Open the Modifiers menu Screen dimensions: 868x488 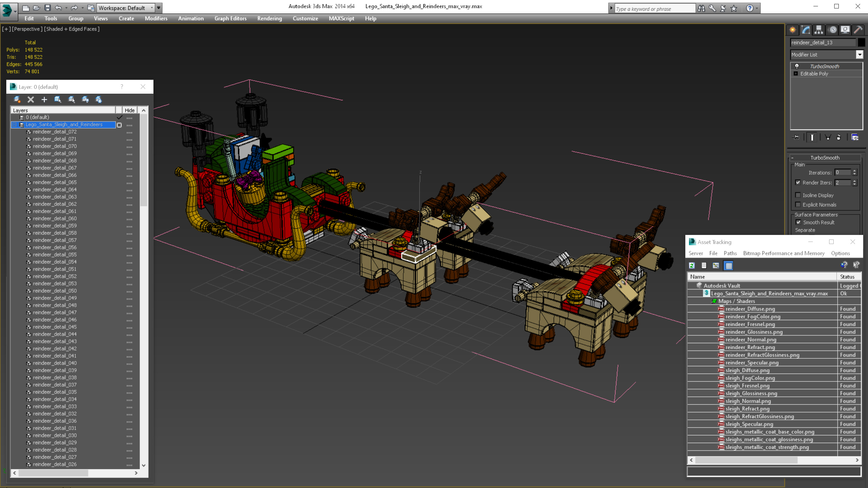[156, 18]
